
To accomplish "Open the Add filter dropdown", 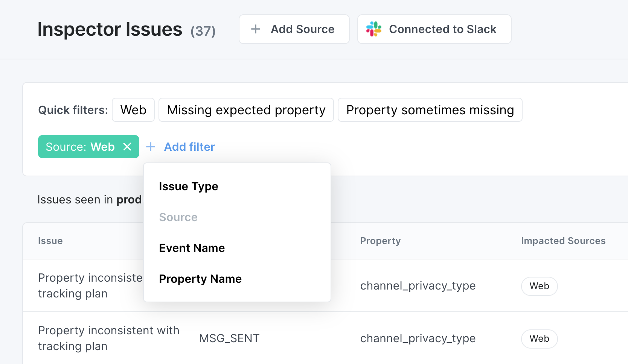I will point(189,147).
